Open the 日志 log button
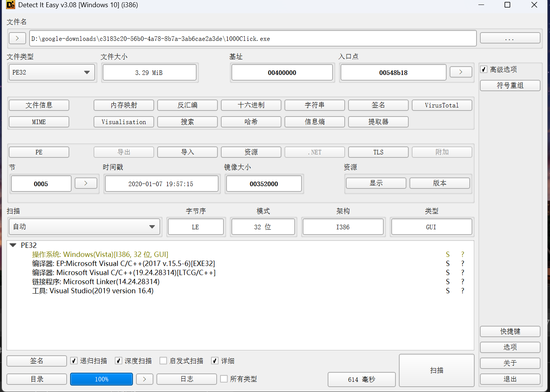This screenshot has width=550, height=392. (187, 379)
